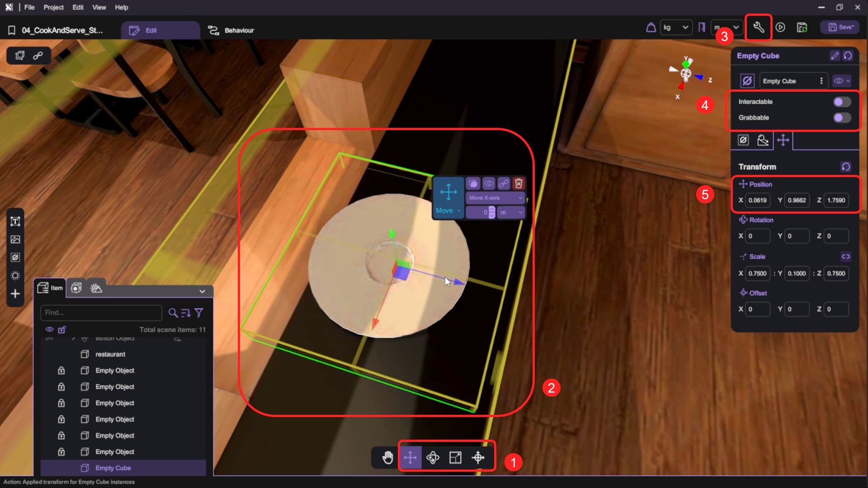
Task: Open the Project menu
Action: coord(53,7)
